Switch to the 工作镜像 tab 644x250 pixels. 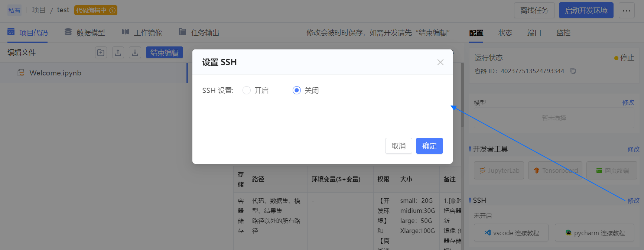142,33
